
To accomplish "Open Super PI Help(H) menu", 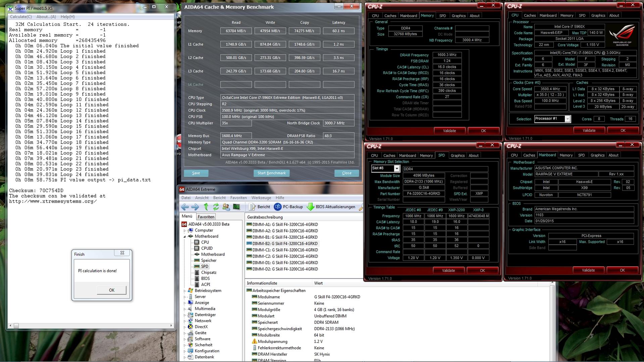I will 67,17.
